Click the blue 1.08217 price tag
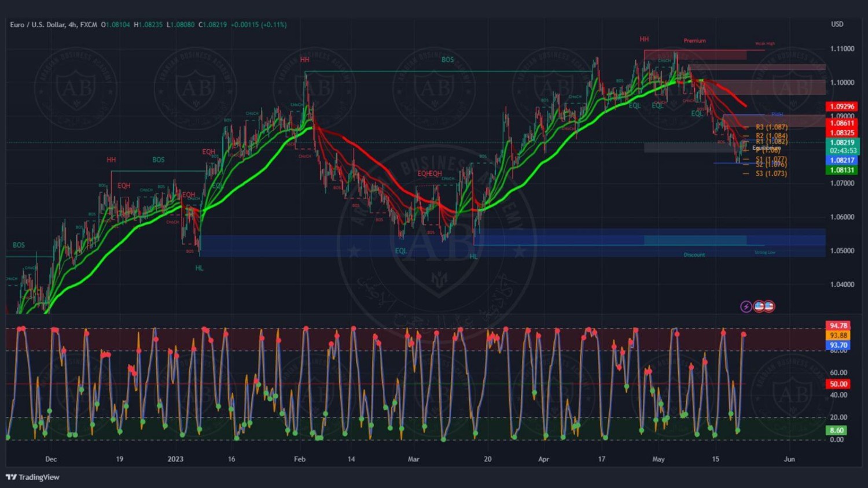Viewport: 868px width, 488px height. coord(842,160)
